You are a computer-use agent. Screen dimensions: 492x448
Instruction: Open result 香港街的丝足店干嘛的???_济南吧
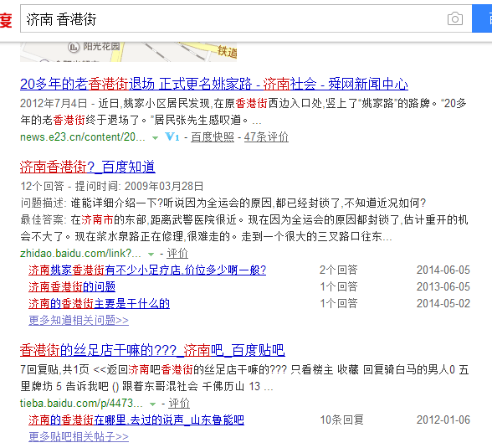(152, 350)
